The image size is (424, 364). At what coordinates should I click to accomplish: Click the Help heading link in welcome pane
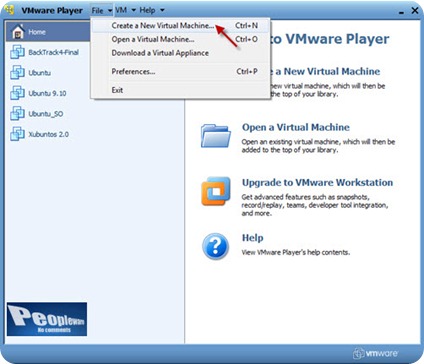252,238
